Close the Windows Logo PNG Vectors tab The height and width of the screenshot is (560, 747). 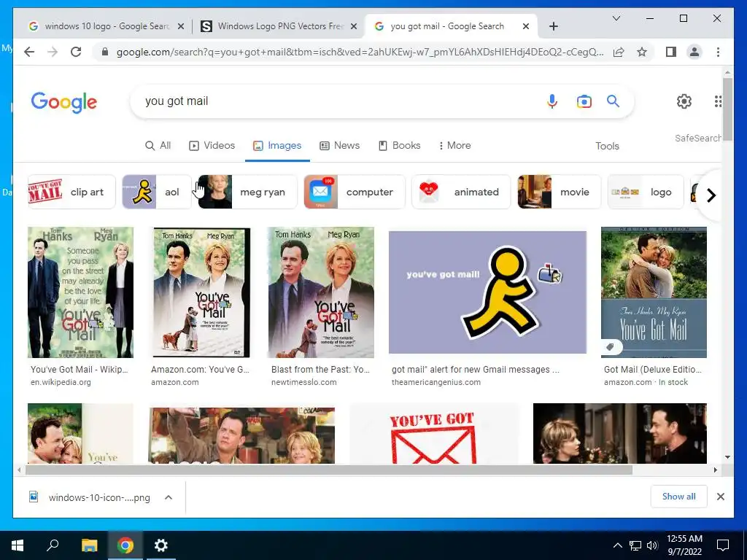click(x=354, y=26)
